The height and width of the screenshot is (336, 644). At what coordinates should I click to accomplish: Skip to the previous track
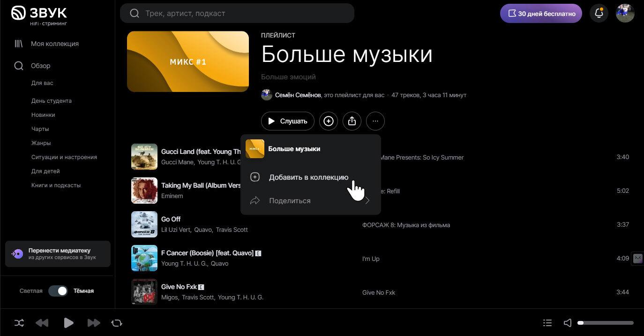tap(42, 323)
